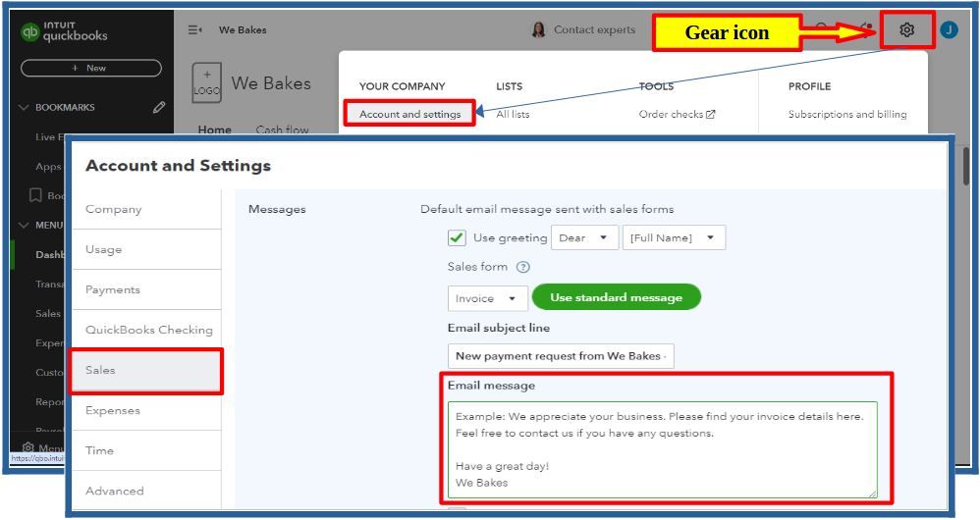Select the Time settings tab
Image resolution: width=980 pixels, height=520 pixels.
click(147, 450)
